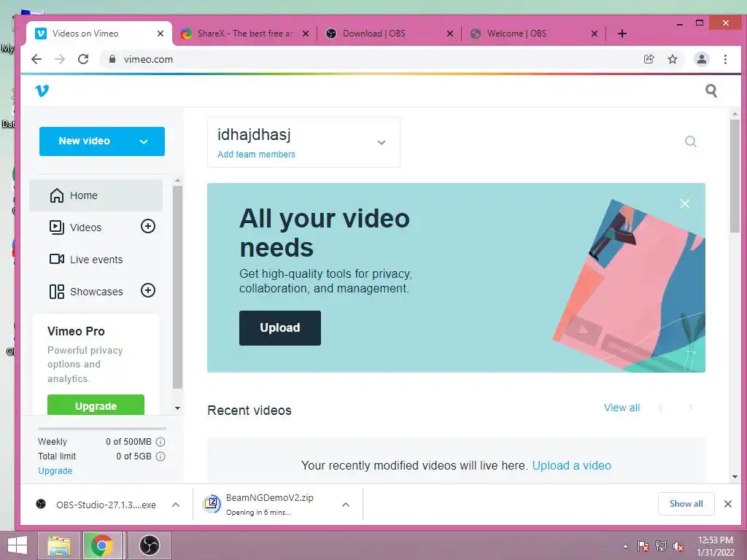
Task: Close the ShareX tab
Action: coord(306,34)
